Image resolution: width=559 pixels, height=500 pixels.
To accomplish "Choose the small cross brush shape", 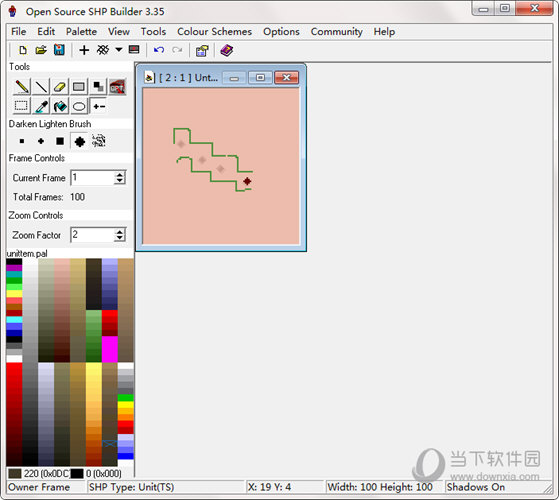I will coord(41,141).
